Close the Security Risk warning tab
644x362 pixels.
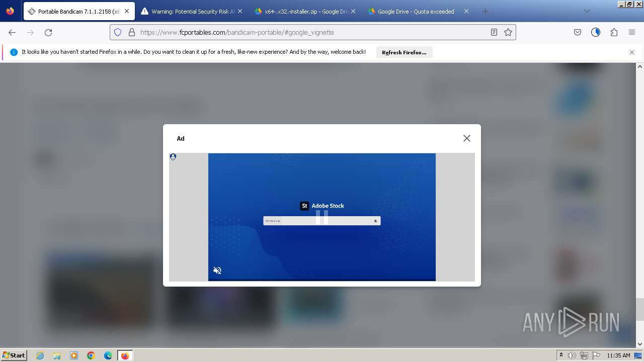240,11
